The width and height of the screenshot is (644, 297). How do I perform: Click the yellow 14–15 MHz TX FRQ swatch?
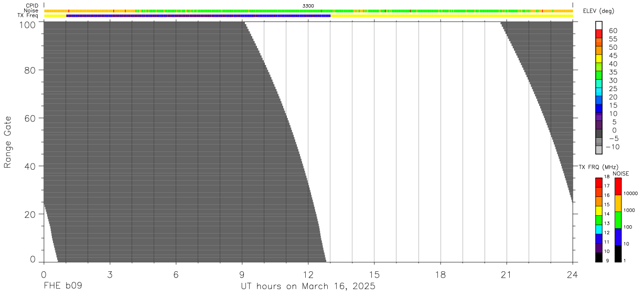tap(598, 210)
